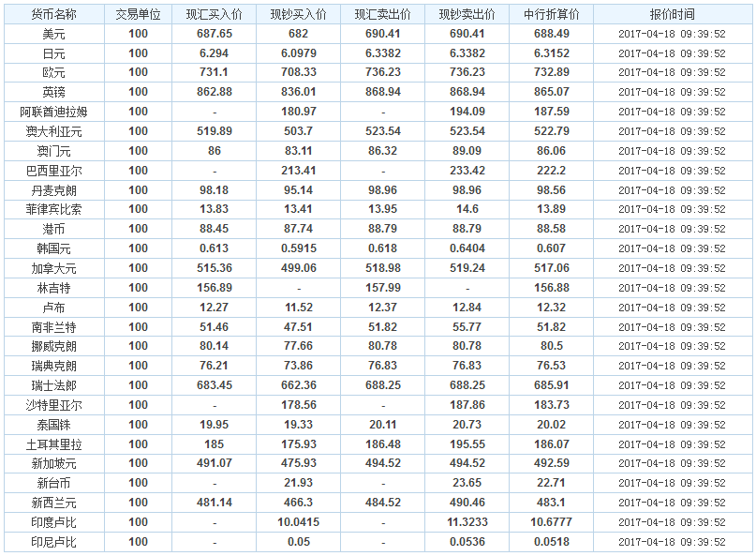756x556 pixels.
Task: Select the 挪威克朗 currency name cell
Action: pyautogui.click(x=54, y=346)
